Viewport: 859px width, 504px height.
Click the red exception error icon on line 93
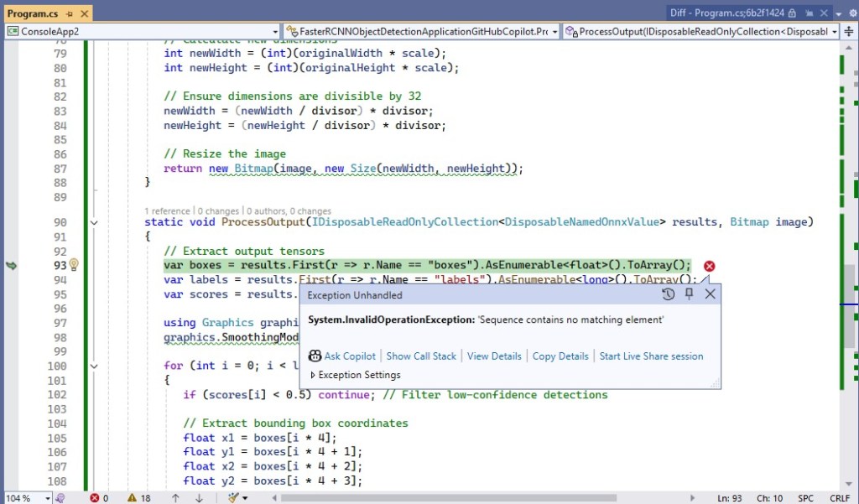709,266
